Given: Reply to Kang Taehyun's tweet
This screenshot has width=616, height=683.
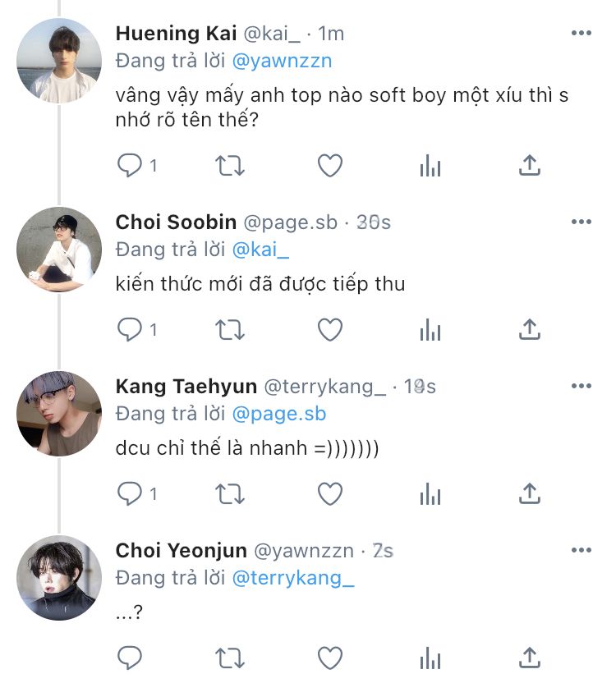Looking at the screenshot, I should pos(130,493).
